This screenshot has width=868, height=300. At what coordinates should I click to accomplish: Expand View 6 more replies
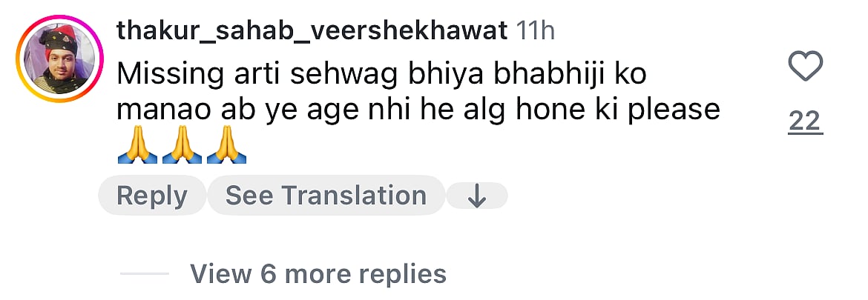(318, 274)
